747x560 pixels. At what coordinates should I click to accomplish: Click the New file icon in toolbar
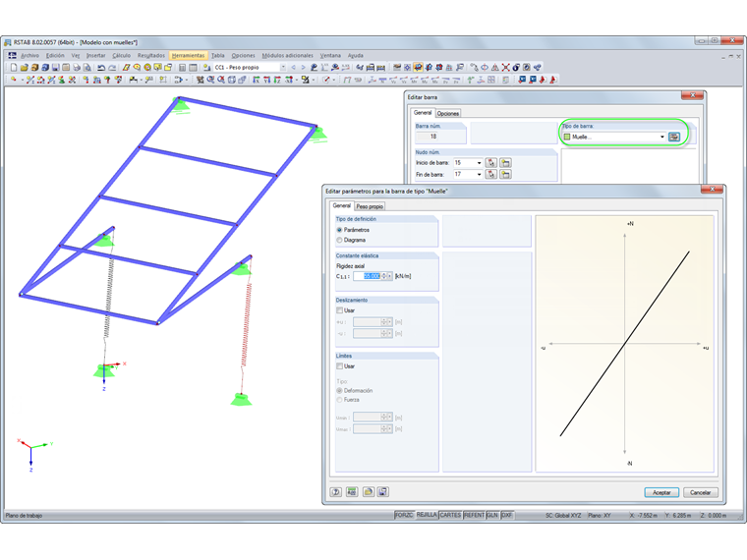point(14,68)
